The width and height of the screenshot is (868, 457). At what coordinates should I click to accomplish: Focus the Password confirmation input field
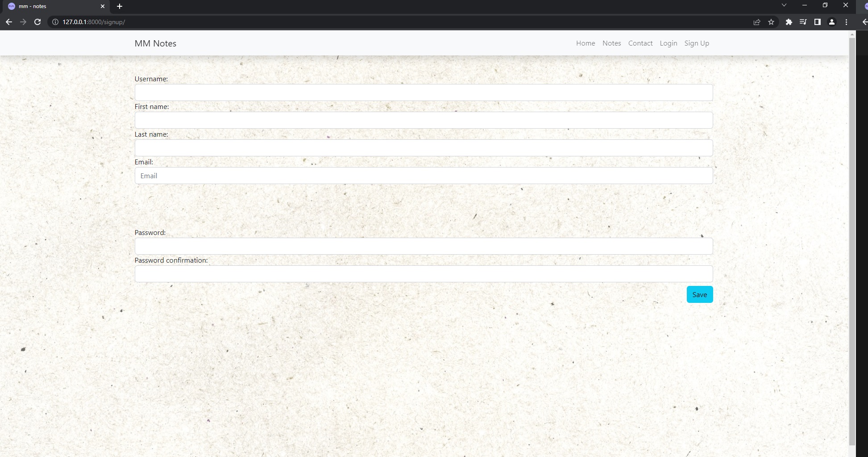coord(424,274)
